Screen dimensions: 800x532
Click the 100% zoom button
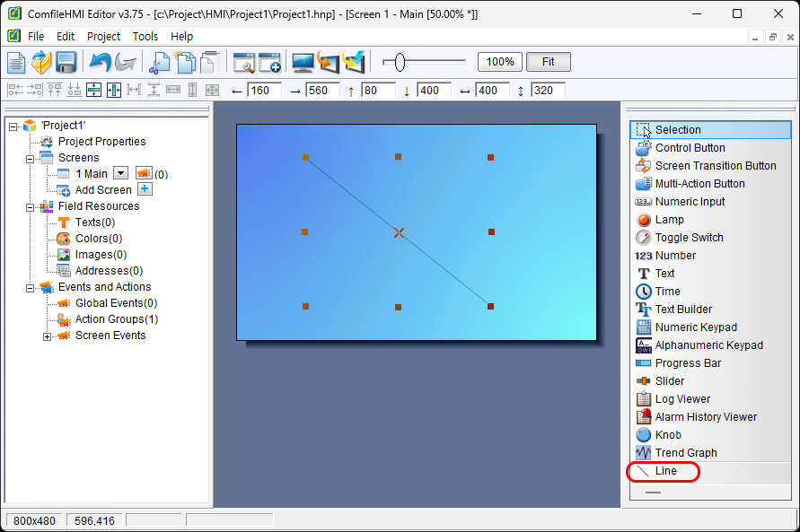coord(500,62)
